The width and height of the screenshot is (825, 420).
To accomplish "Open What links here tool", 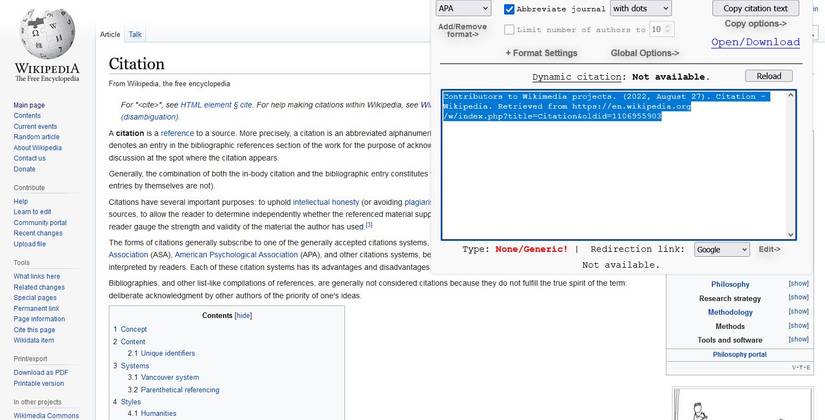I will [37, 276].
